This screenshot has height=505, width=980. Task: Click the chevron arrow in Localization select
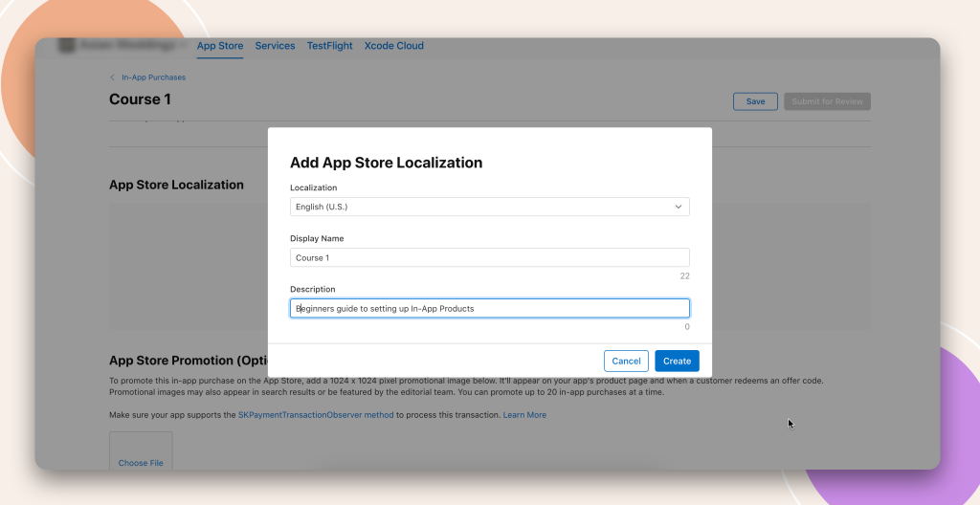[x=679, y=207]
